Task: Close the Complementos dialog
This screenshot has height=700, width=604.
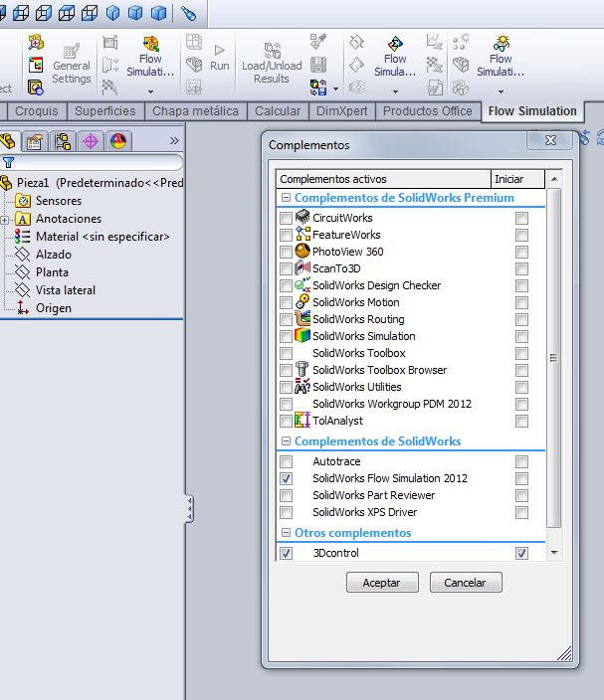Action: pos(550,140)
